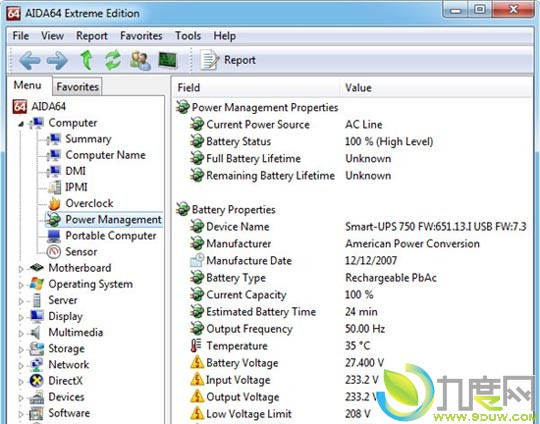Click the Software icon in tree

[37, 413]
